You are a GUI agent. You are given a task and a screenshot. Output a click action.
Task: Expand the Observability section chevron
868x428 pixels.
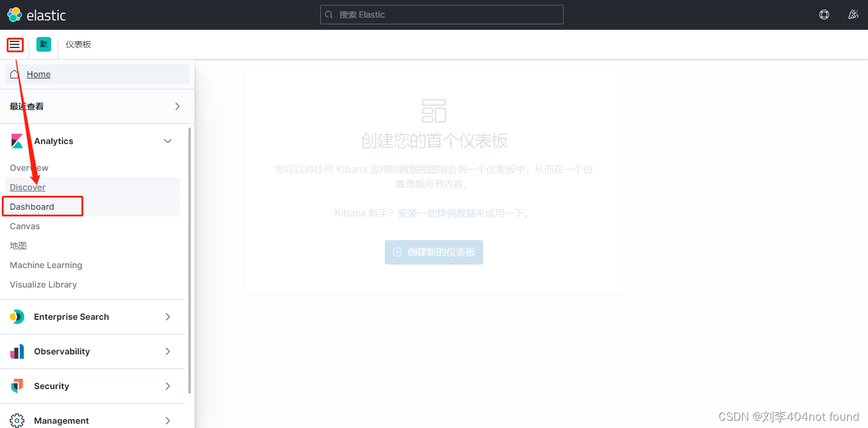coord(168,351)
